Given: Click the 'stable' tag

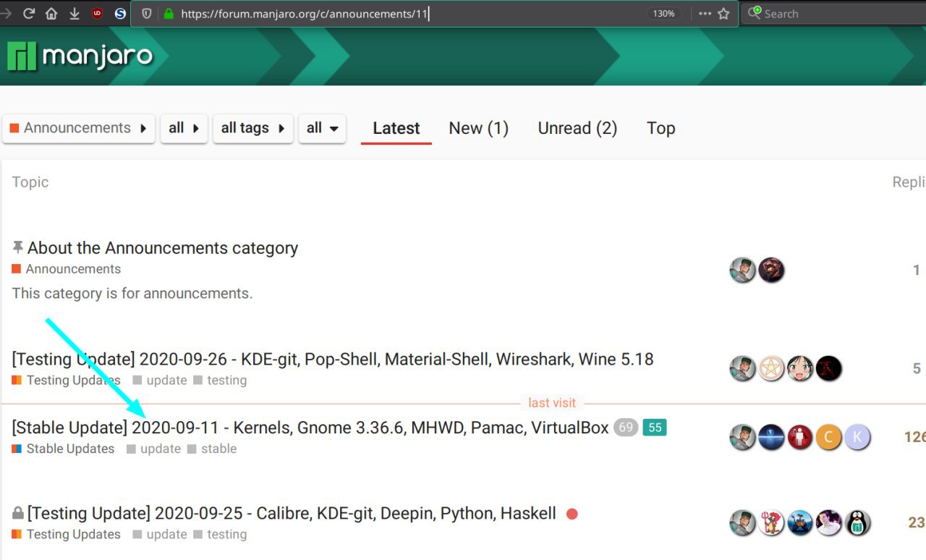Looking at the screenshot, I should click(x=212, y=449).
